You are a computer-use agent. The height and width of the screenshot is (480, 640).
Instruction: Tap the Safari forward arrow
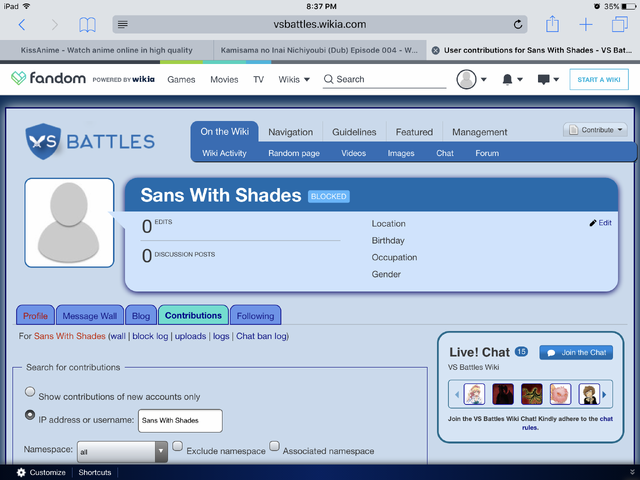[54, 25]
